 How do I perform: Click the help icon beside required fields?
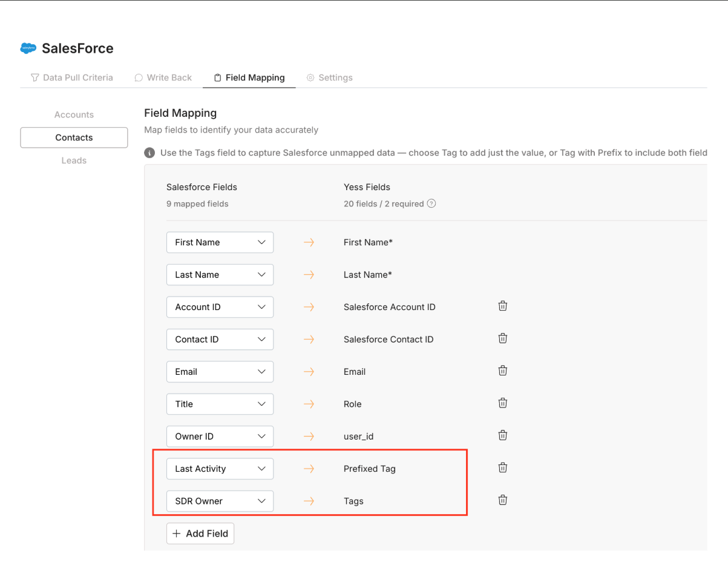point(431,203)
